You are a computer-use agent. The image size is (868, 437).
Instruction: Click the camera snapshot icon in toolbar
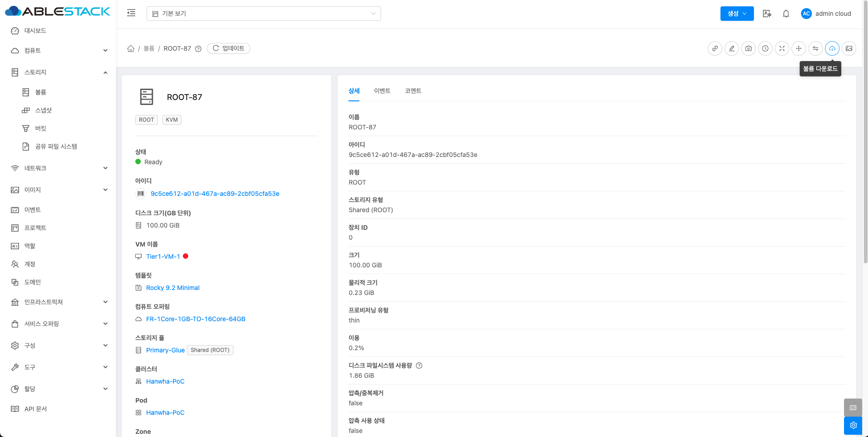(x=749, y=48)
